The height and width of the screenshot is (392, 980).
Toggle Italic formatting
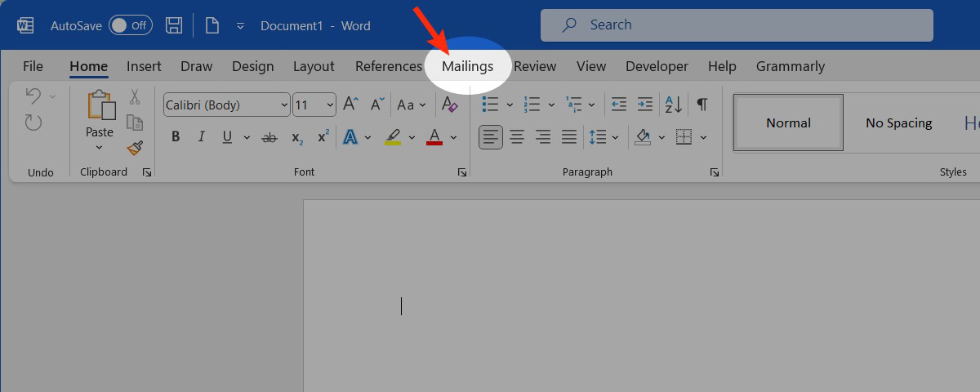tap(201, 137)
